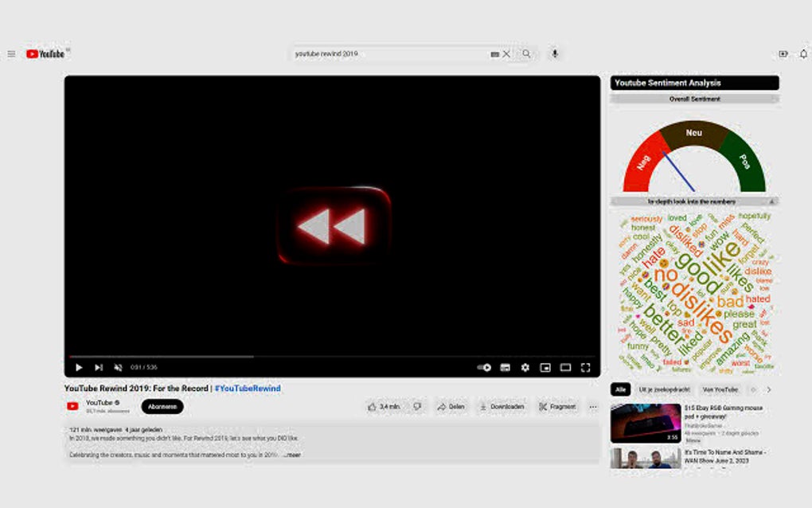Switch to miniplayer mode
This screenshot has width=812, height=508.
click(545, 367)
